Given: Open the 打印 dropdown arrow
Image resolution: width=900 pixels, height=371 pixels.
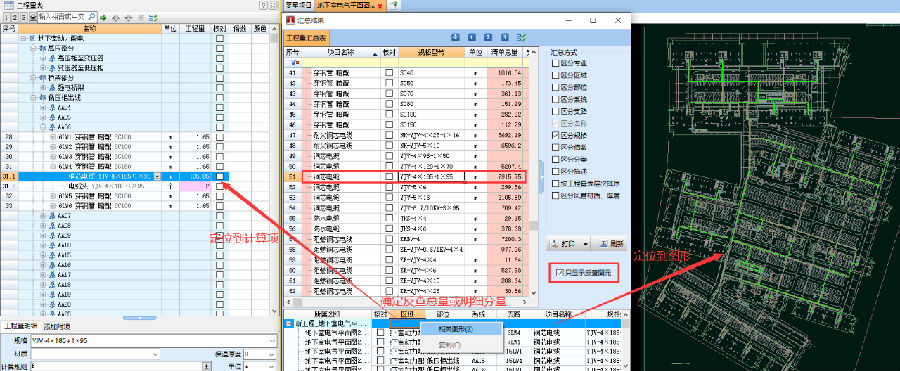Looking at the screenshot, I should (x=585, y=244).
